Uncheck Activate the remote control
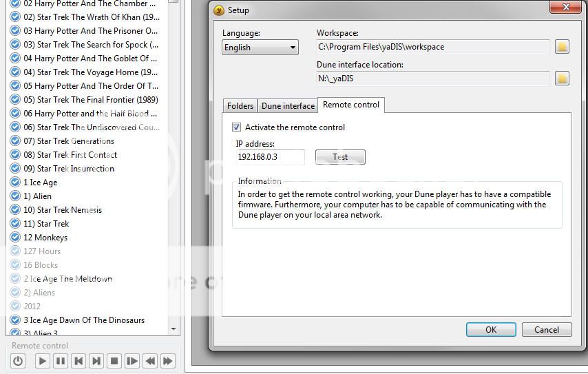 click(236, 127)
